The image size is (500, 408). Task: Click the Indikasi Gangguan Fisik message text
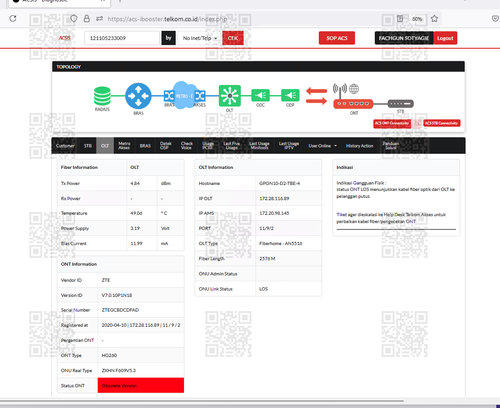coord(395,189)
